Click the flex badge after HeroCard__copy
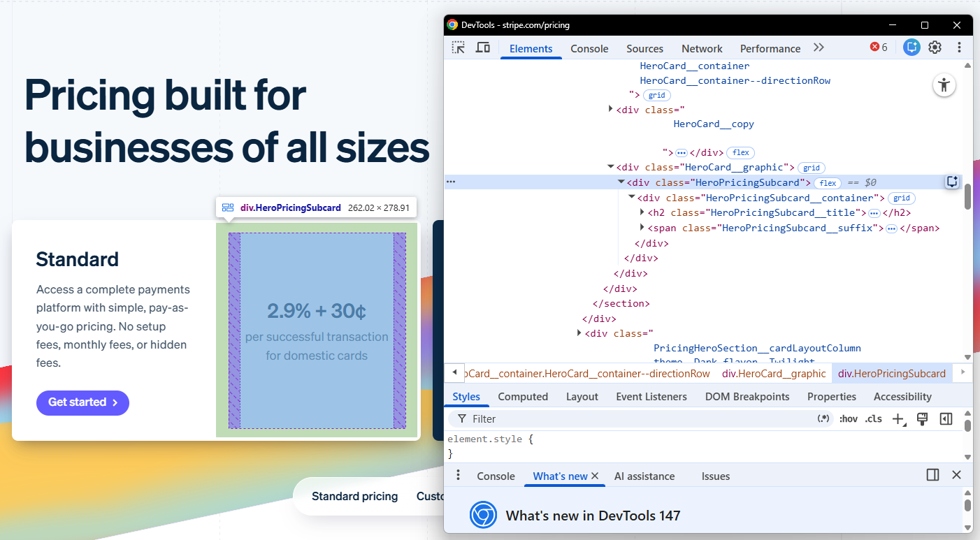The image size is (980, 540). click(x=741, y=152)
